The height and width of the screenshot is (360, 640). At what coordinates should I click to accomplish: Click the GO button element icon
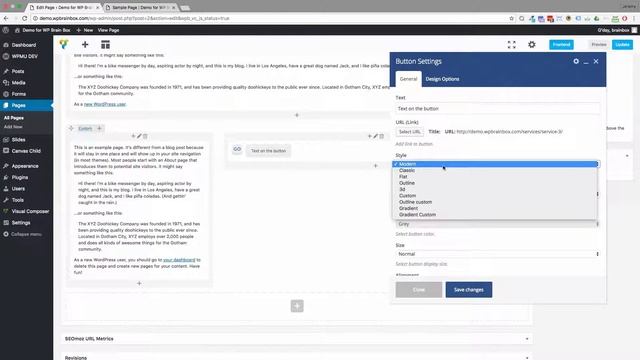click(237, 149)
